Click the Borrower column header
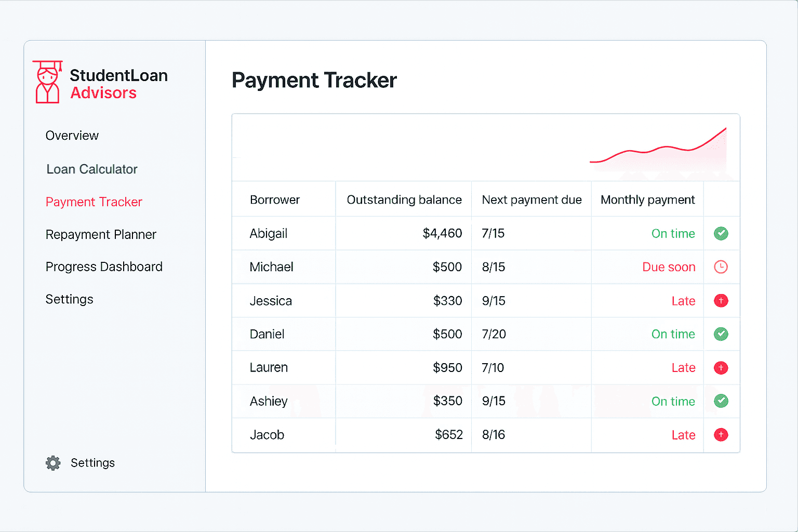Image resolution: width=798 pixels, height=532 pixels. coord(275,200)
